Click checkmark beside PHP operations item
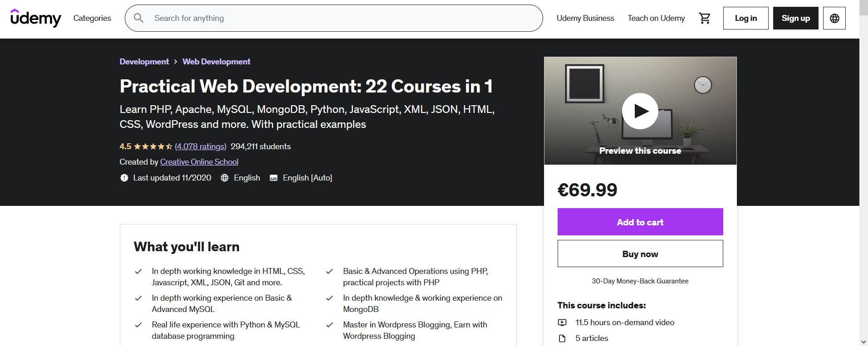Screen dimensions: 868x346 [329, 272]
